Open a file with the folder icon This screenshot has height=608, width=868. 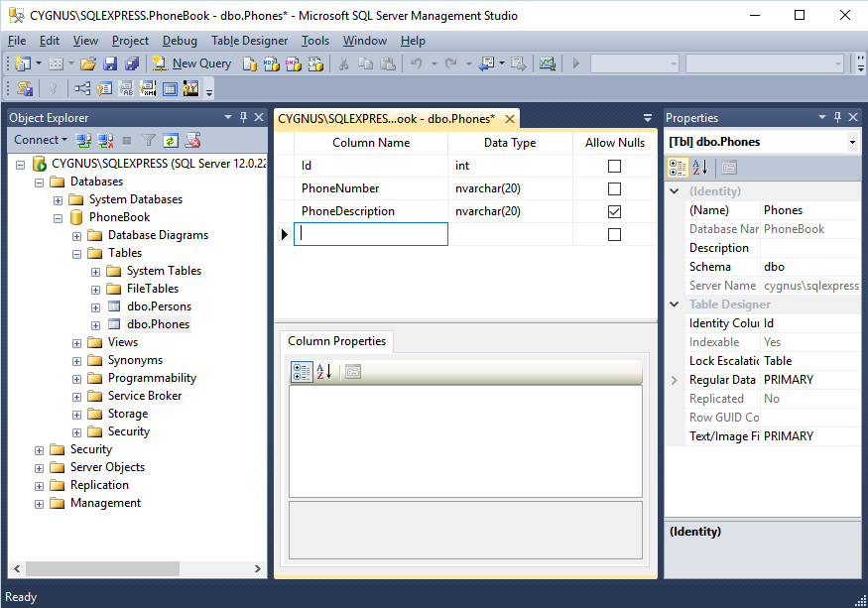pos(88,63)
